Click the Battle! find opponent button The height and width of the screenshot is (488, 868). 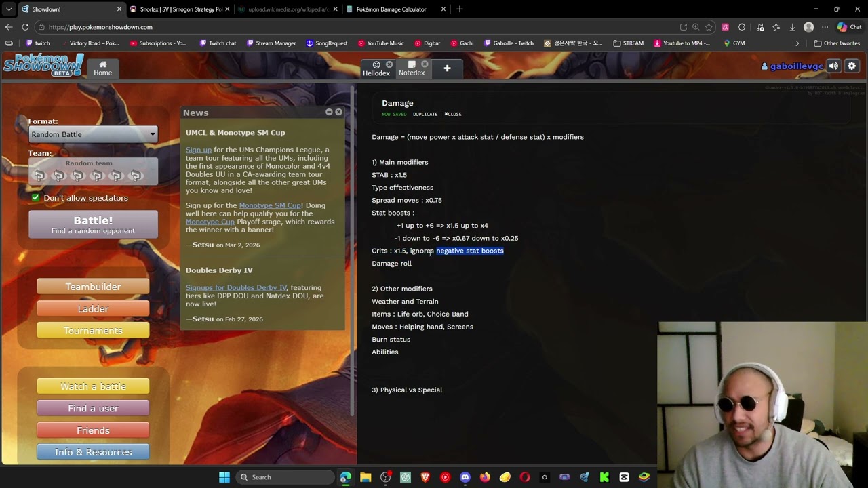pos(93,224)
